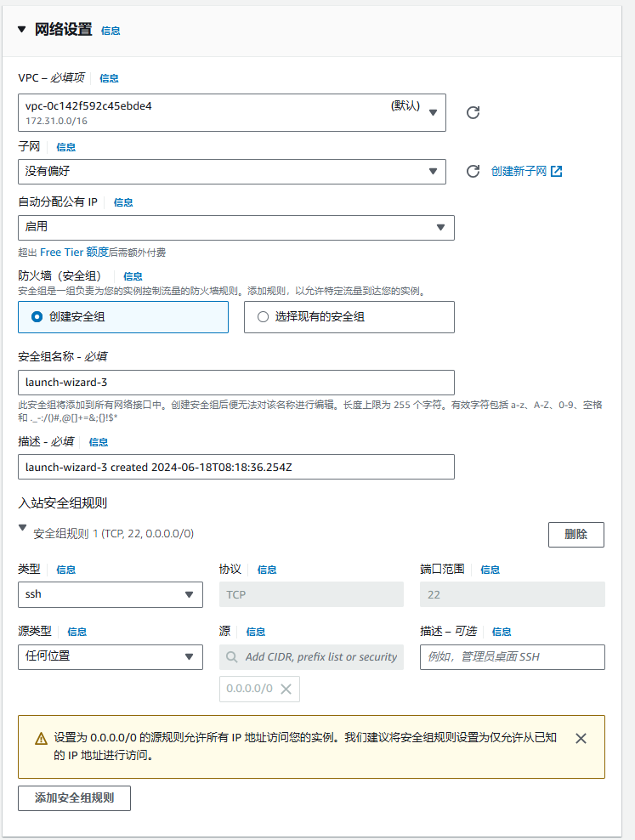
Task: Collapse the 网络设置 section triangle
Action: click(22, 29)
